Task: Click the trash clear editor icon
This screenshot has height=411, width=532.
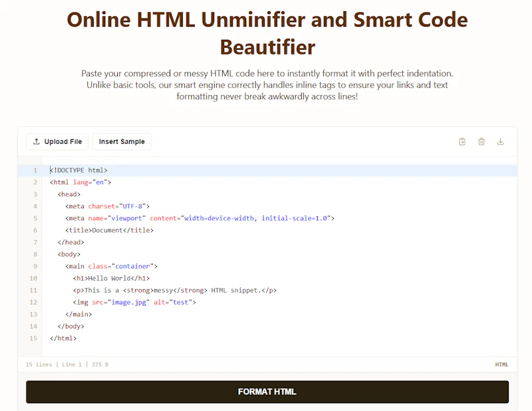Action: (481, 142)
